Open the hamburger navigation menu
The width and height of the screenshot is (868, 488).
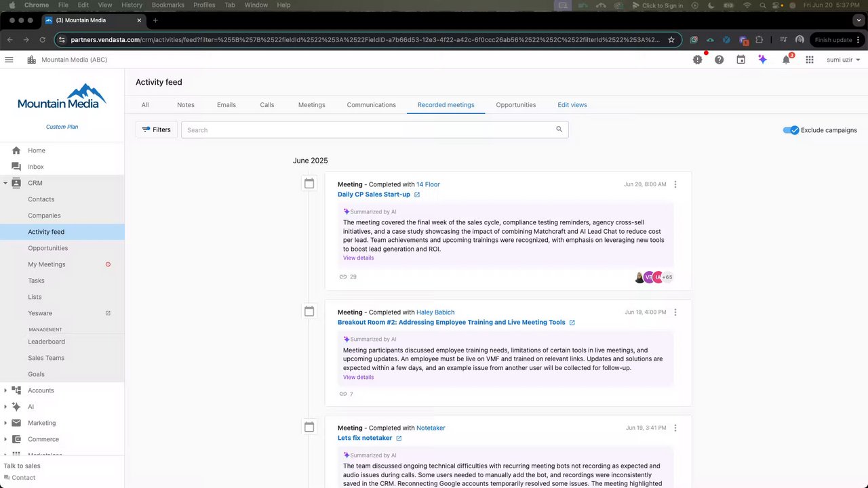click(9, 60)
